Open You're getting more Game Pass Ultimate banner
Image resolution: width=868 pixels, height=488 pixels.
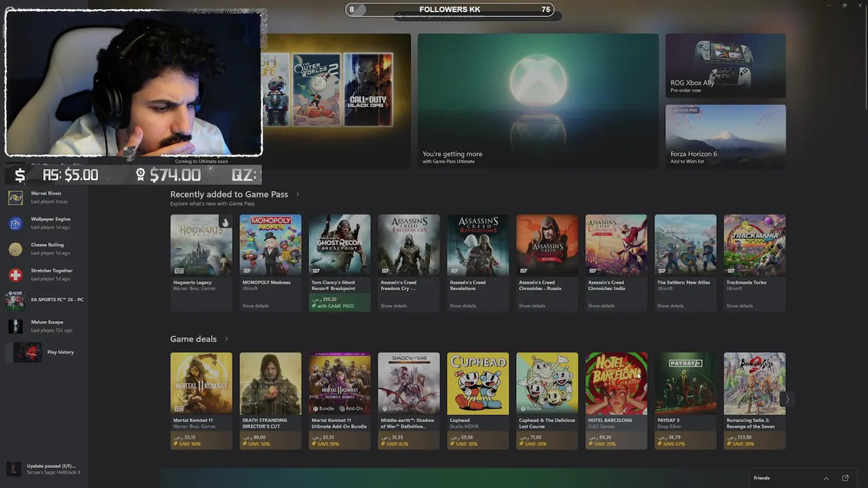[x=538, y=100]
